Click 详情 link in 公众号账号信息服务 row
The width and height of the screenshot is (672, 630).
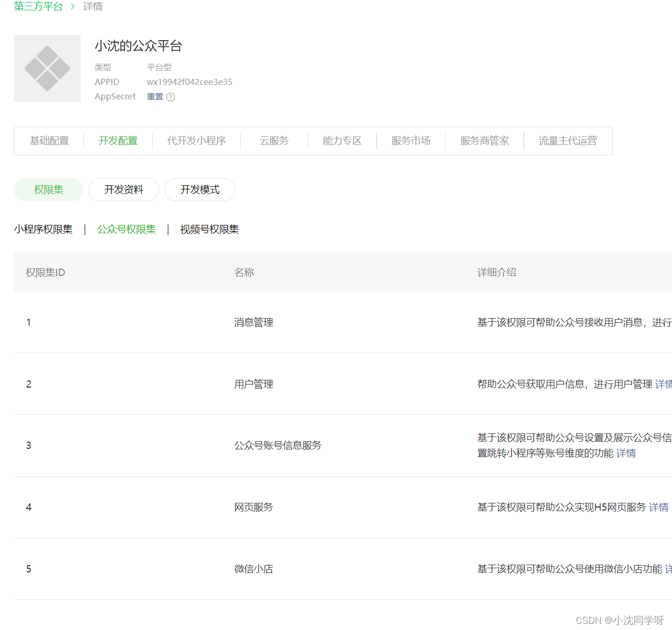point(626,453)
